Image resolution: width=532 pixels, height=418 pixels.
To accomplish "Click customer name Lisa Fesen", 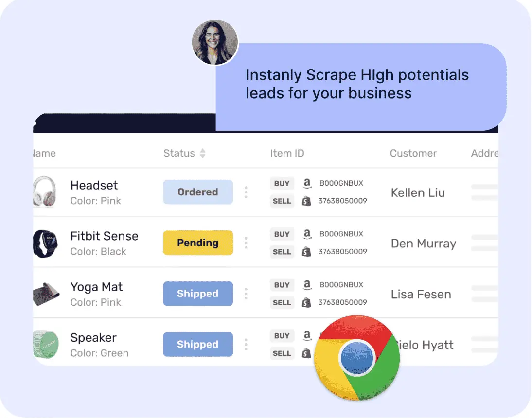I will click(x=421, y=294).
